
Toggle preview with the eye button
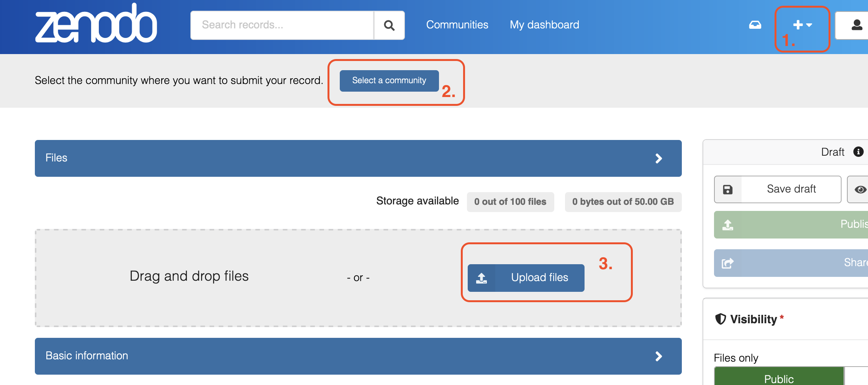coord(860,189)
